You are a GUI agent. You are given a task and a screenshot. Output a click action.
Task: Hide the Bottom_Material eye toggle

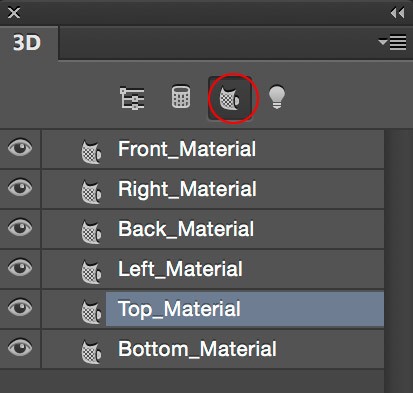coord(20,348)
